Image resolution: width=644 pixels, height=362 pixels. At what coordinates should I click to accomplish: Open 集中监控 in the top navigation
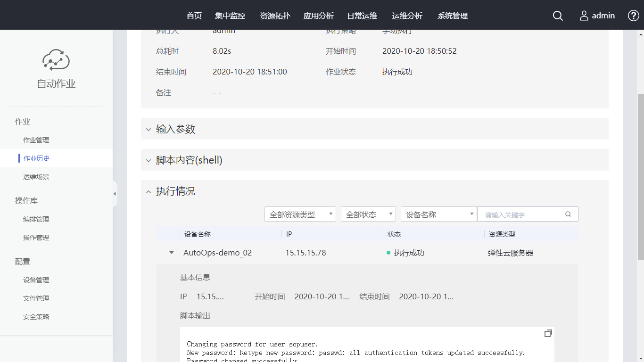coord(230,16)
